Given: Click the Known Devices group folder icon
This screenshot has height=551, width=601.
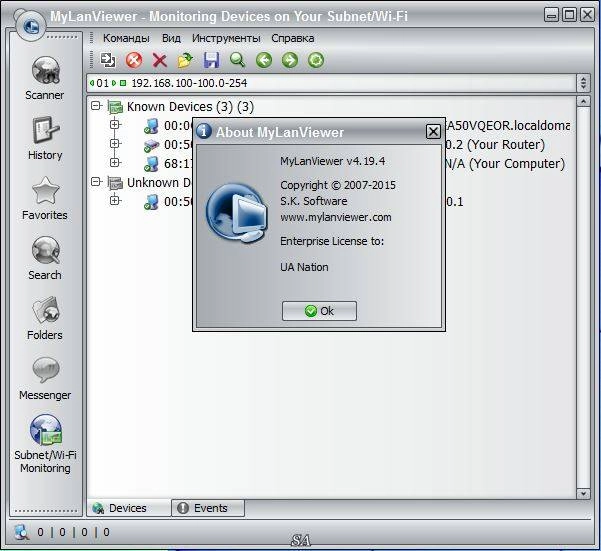Looking at the screenshot, I should tap(115, 107).
